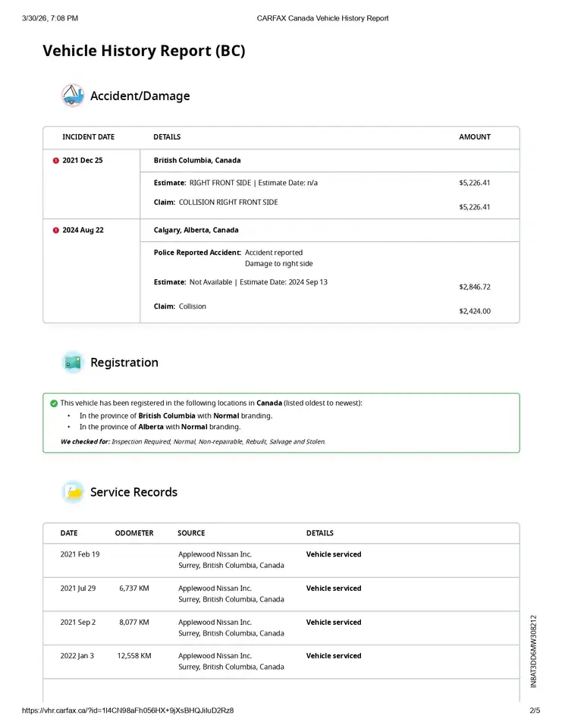Select the 2021 Jul 29 service date
Screen dimensions: 562x728
click(78, 588)
